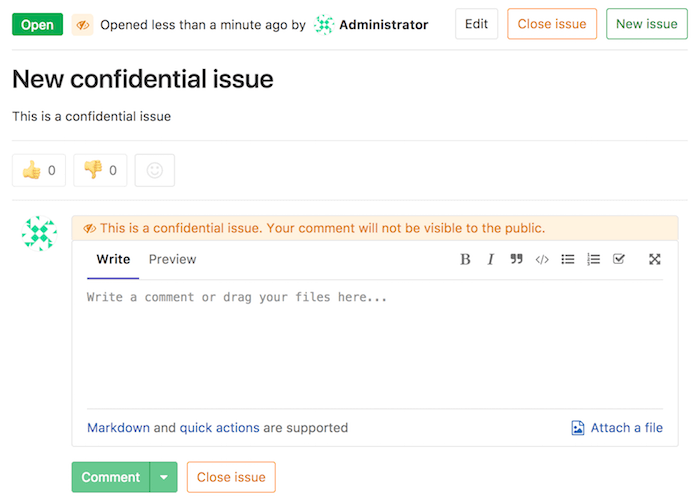
Task: Select the Write tab
Action: [113, 259]
